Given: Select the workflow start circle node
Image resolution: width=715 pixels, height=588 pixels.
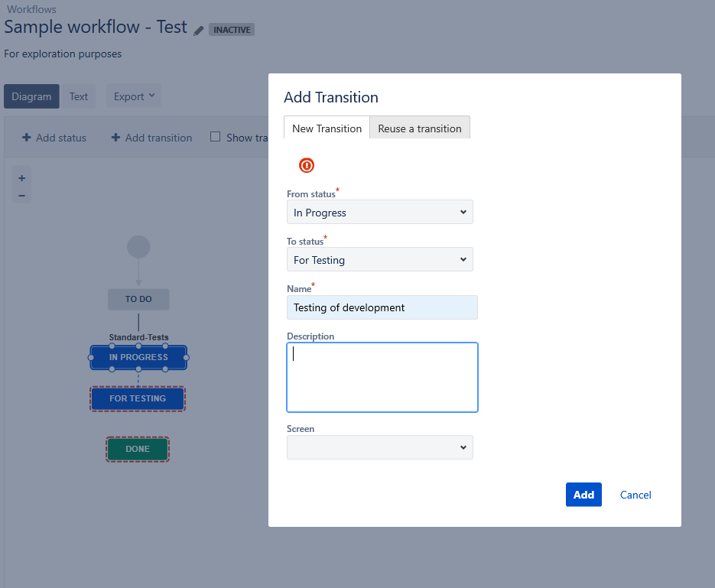Looking at the screenshot, I should [x=138, y=247].
